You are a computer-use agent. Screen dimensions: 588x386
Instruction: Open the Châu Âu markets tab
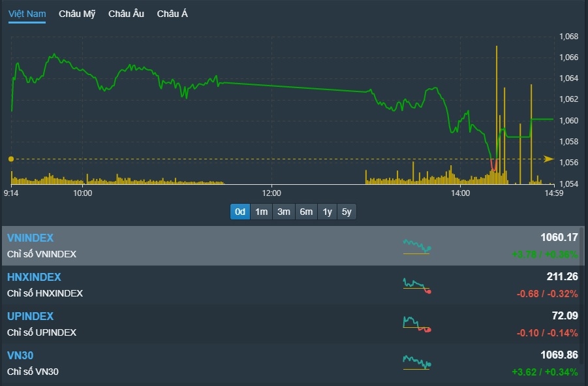coord(126,14)
